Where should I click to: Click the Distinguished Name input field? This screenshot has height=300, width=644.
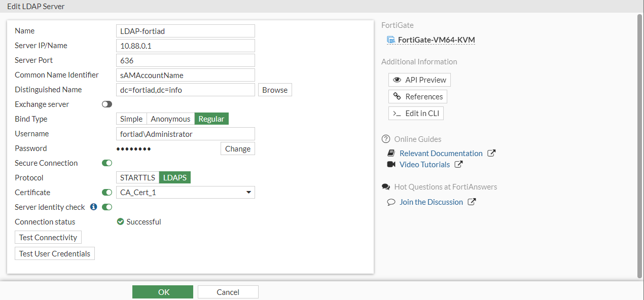[185, 90]
